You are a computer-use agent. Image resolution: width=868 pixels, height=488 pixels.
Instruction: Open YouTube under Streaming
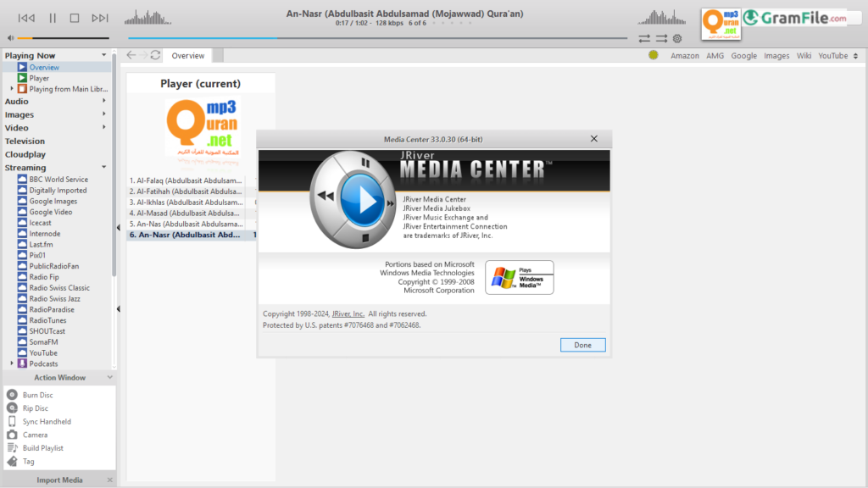43,353
